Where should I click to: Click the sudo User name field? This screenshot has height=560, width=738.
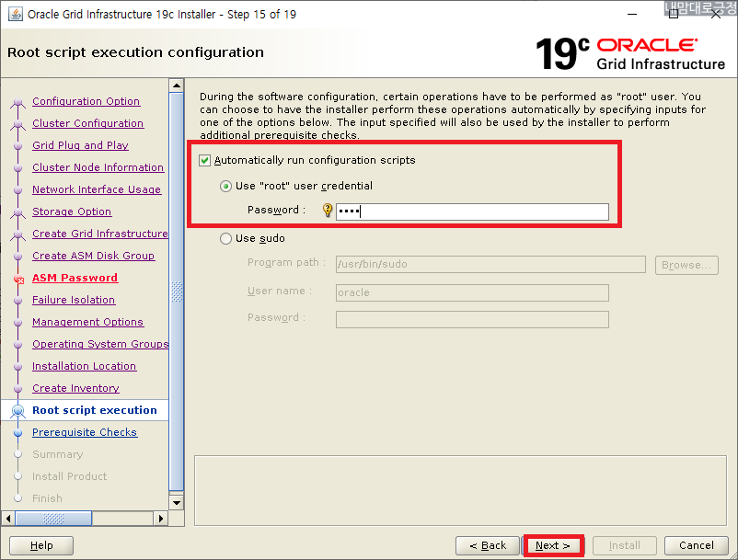coord(472,292)
